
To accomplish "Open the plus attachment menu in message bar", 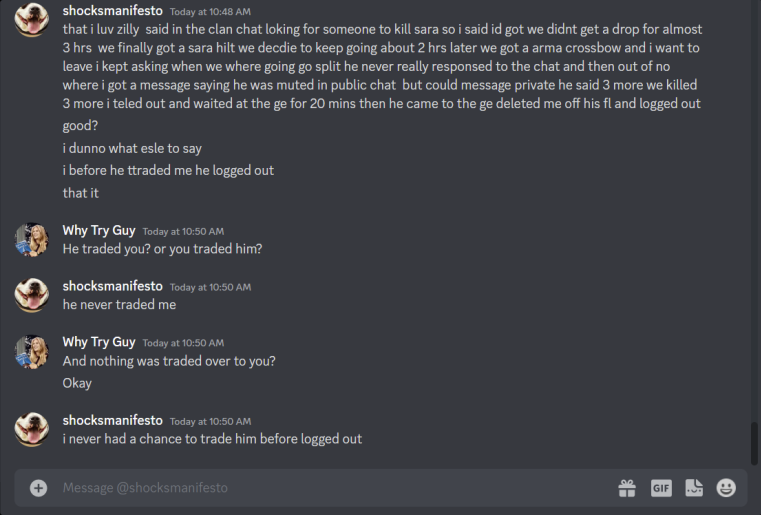I will tap(38, 488).
